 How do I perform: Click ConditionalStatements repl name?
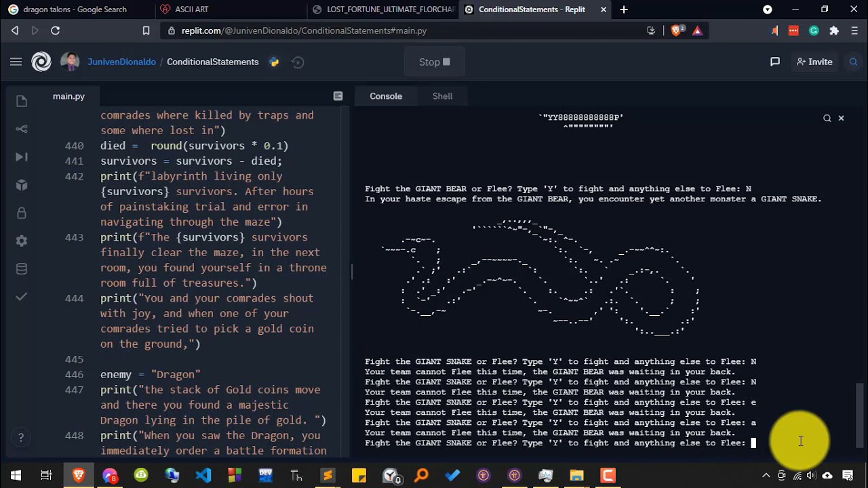213,62
